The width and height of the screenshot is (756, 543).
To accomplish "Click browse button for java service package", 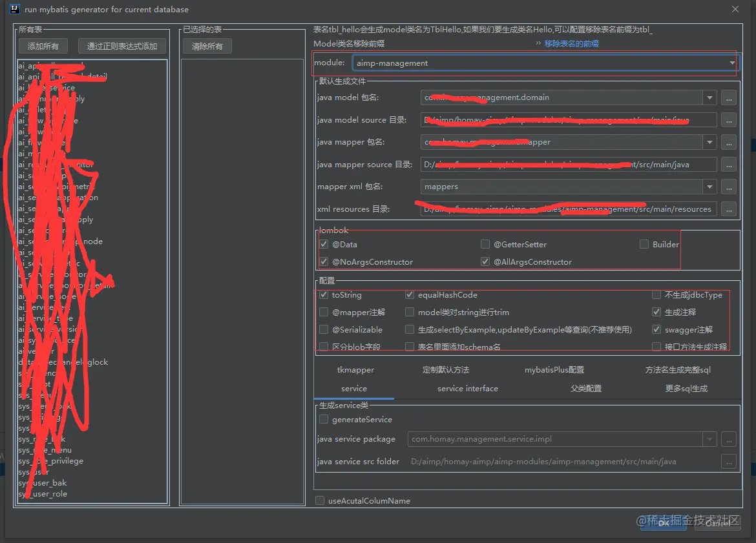I will click(728, 439).
